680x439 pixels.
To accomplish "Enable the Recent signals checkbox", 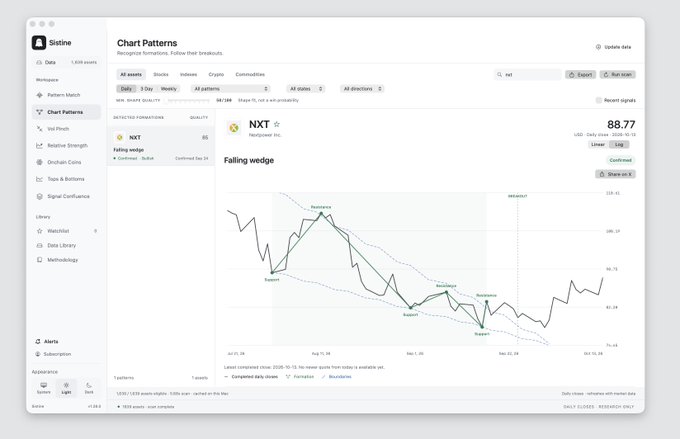I will click(x=599, y=100).
